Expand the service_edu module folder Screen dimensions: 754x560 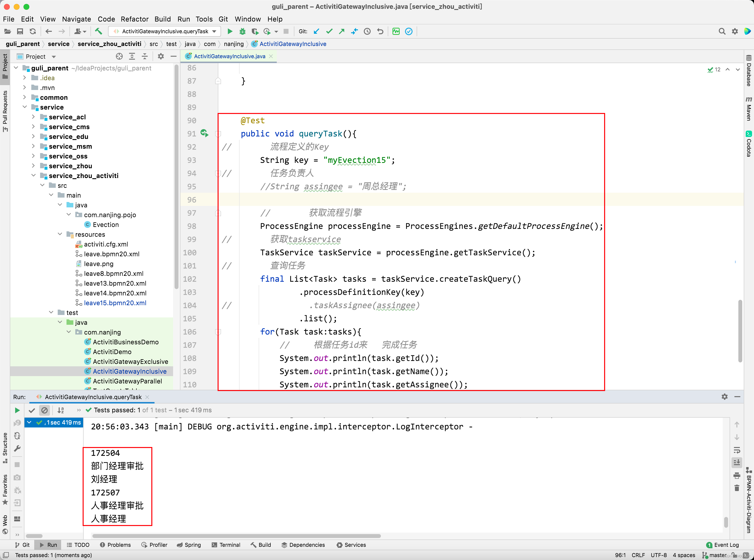point(33,136)
